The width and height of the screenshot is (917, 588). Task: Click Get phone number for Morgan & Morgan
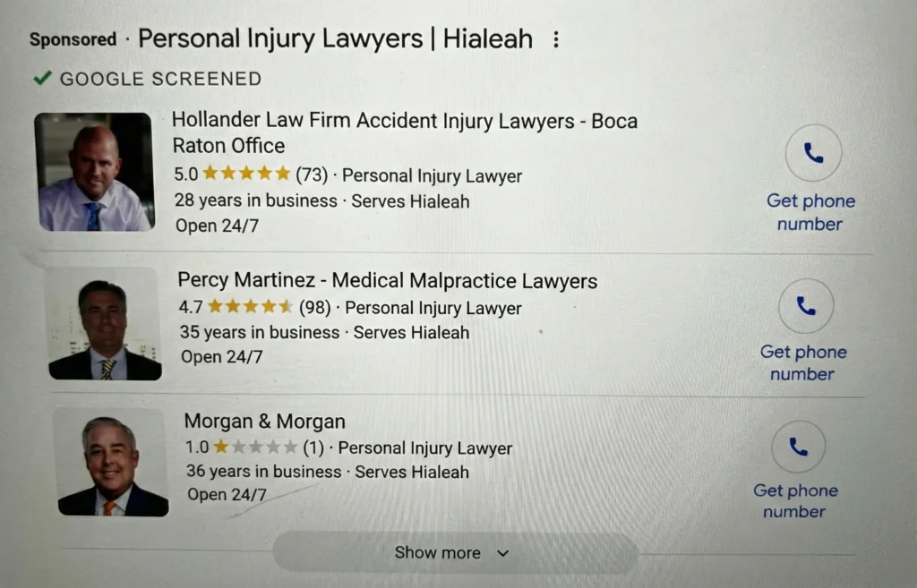pyautogui.click(x=795, y=501)
